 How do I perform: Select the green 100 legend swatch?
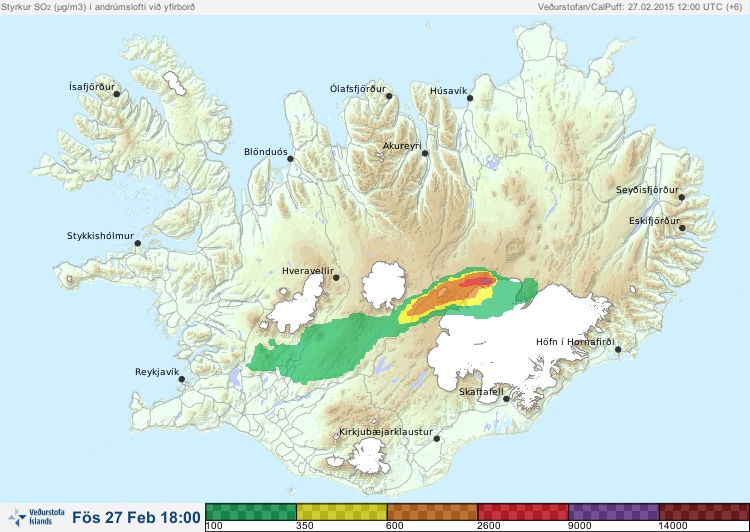tap(251, 512)
